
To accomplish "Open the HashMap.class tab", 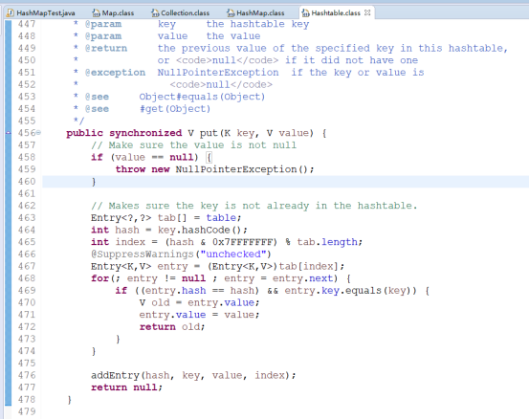I will (260, 12).
